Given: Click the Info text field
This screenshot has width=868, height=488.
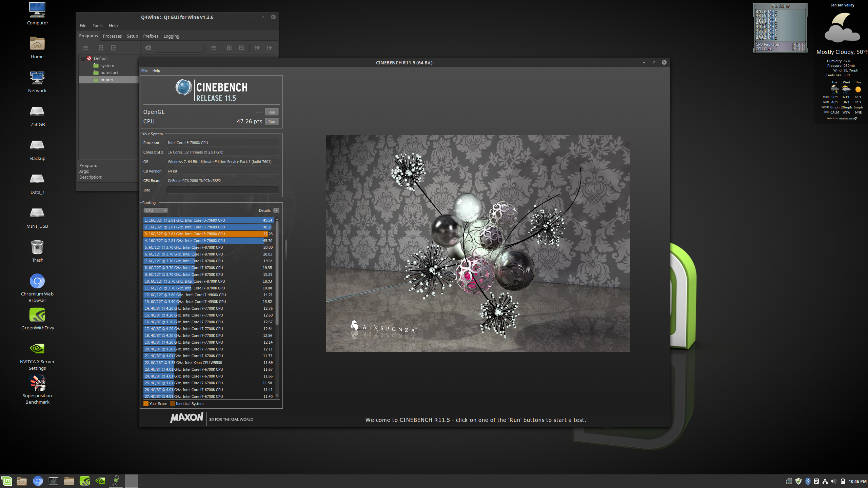Looking at the screenshot, I should pyautogui.click(x=222, y=190).
